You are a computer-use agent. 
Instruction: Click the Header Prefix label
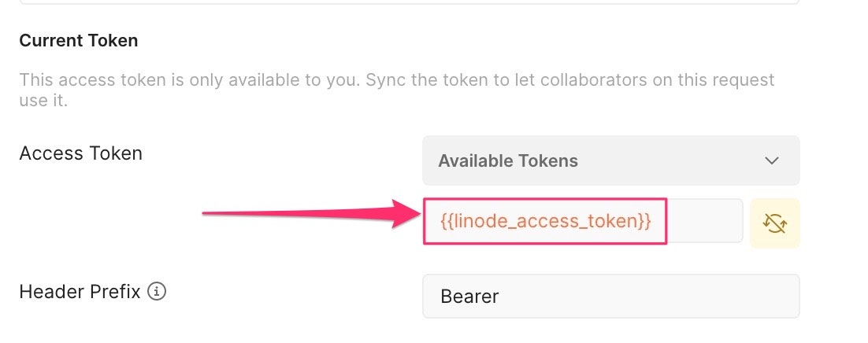tap(80, 292)
